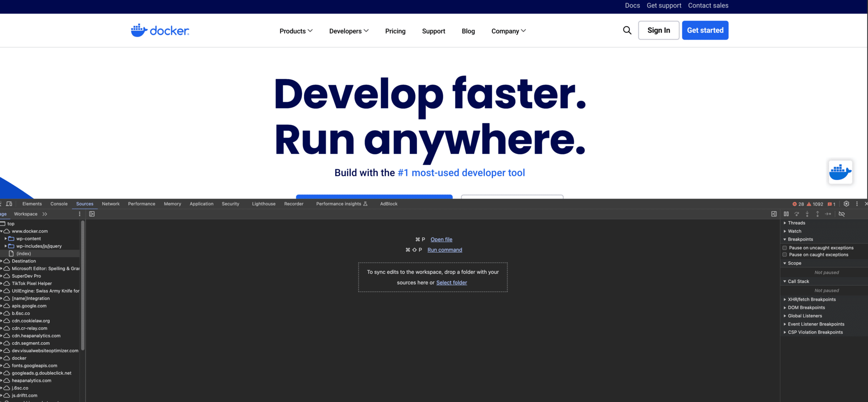Show more navigator tabs via double chevron
Viewport: 868px width, 402px height.
click(45, 214)
